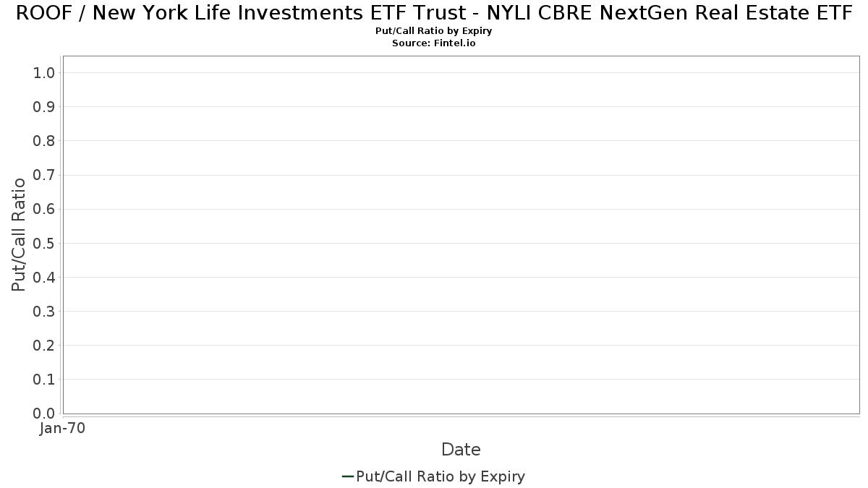Click the 0.1 y-axis tick label

coord(44,379)
